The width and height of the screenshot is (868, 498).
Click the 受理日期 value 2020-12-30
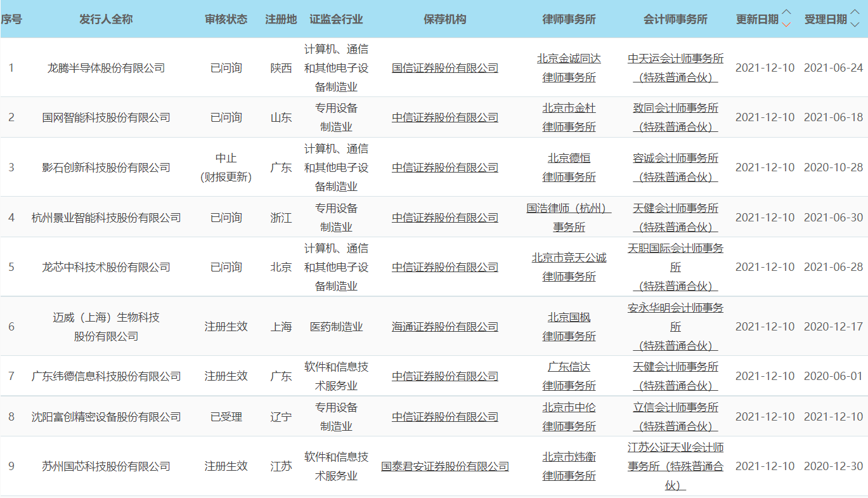(833, 466)
